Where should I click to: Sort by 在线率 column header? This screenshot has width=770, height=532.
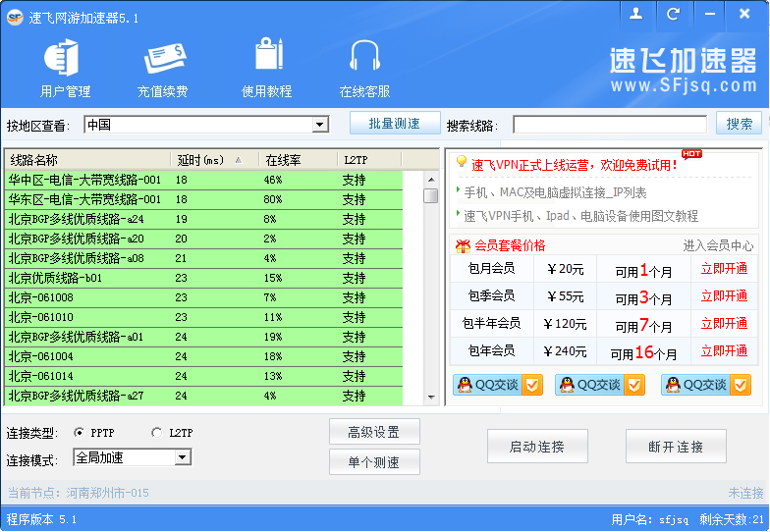click(x=299, y=160)
